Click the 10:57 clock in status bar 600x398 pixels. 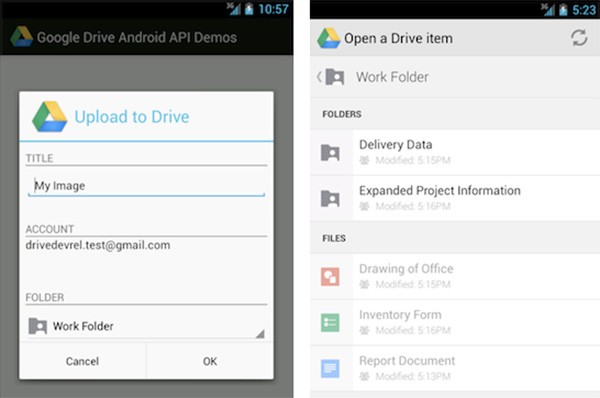tap(273, 9)
